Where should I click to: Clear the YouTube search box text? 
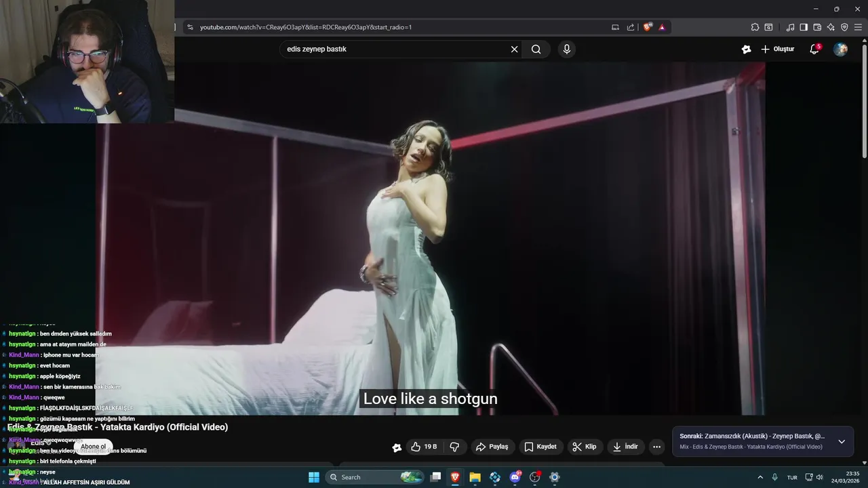pos(514,49)
